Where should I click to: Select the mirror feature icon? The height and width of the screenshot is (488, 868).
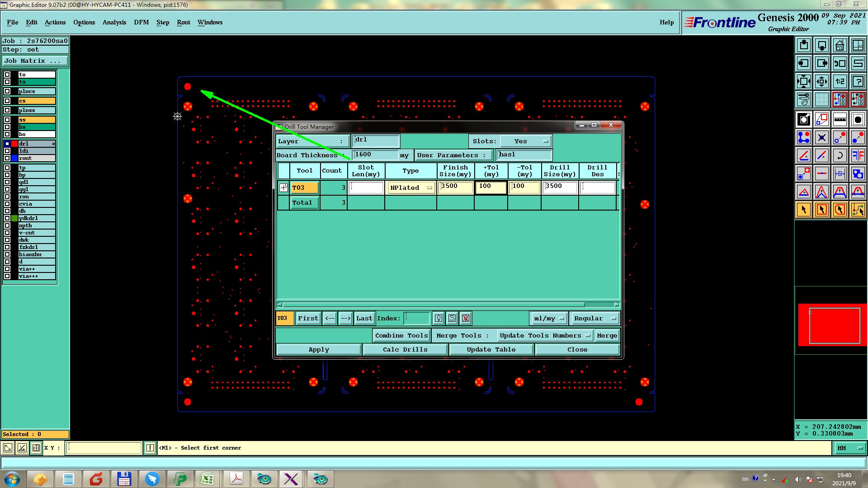click(858, 155)
